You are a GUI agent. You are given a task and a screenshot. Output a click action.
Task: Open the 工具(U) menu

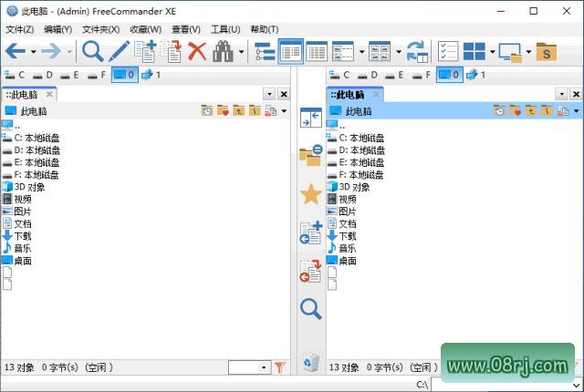(x=225, y=29)
